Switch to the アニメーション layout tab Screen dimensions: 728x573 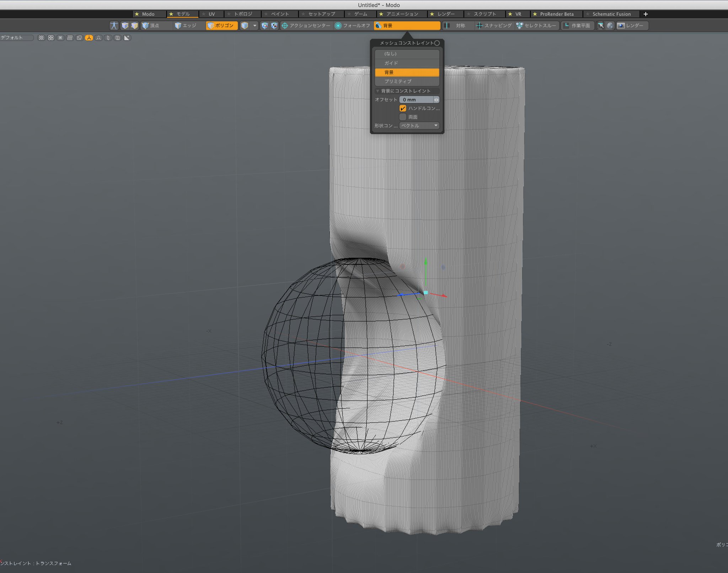[x=402, y=14]
